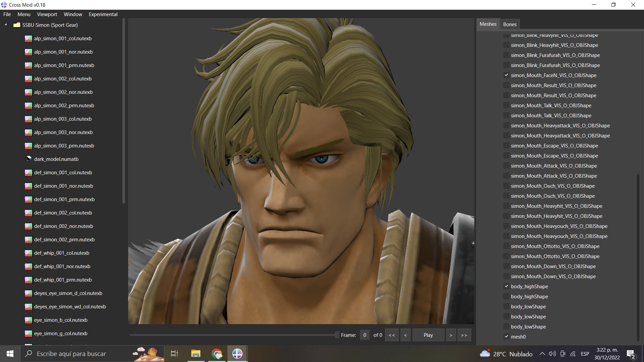Enable first simon_Blink_Furafurah_VIS_O_OBJShape checkbox
644x362 pixels.
click(x=506, y=55)
